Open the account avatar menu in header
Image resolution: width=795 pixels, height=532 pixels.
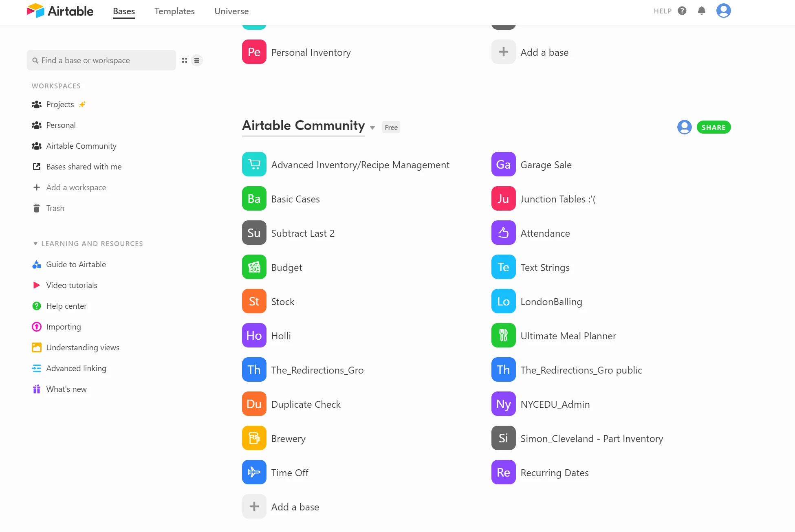[x=723, y=11]
